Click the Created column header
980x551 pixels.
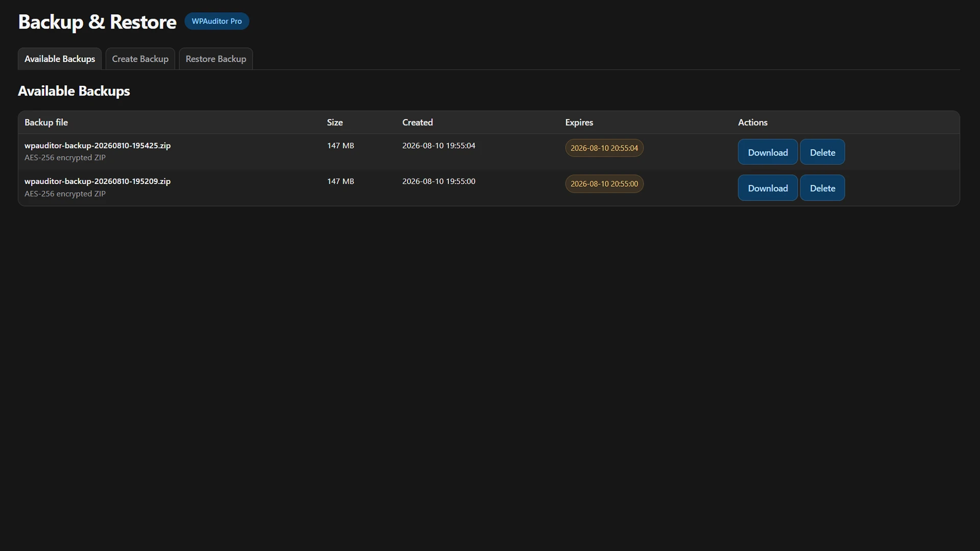418,122
